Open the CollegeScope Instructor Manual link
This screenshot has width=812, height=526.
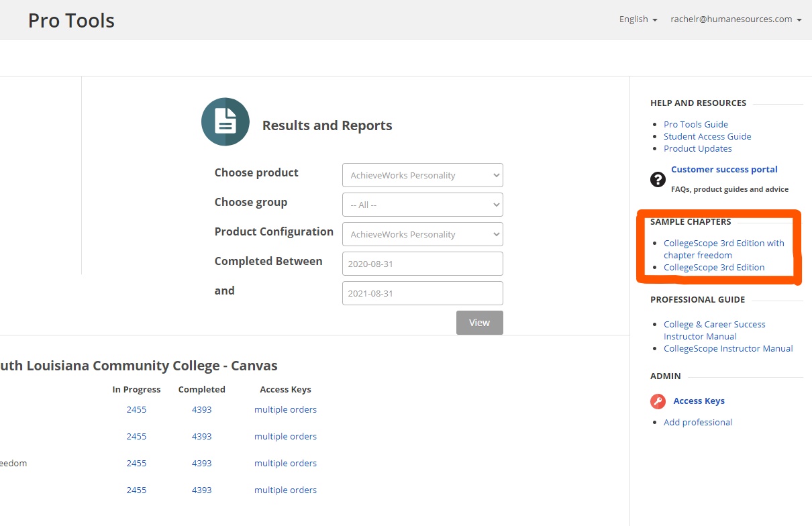point(728,348)
